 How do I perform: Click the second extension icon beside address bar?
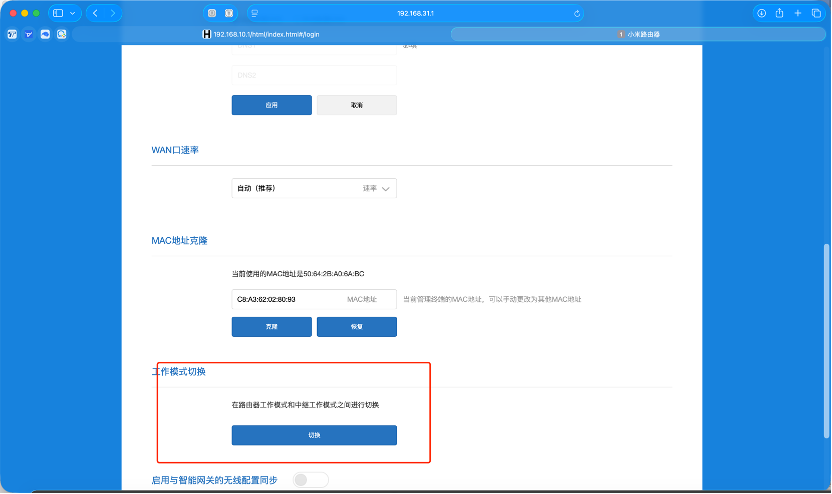tap(229, 13)
